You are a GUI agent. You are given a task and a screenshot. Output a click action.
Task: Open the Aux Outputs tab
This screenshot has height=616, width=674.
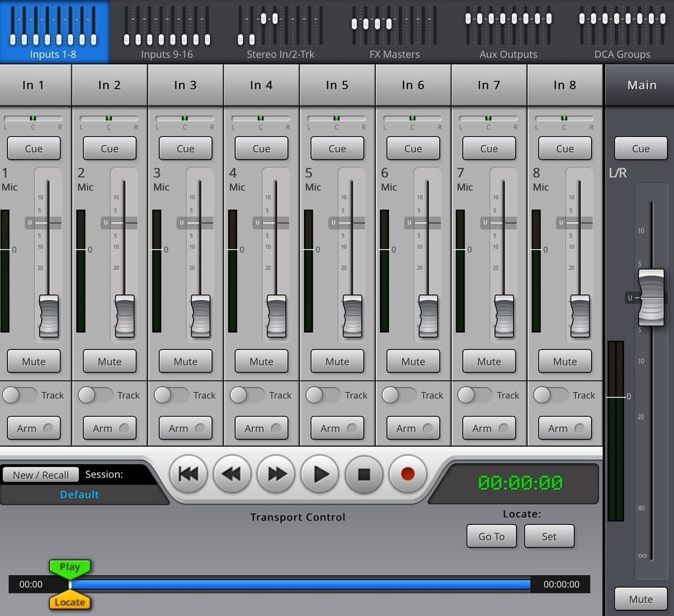508,32
